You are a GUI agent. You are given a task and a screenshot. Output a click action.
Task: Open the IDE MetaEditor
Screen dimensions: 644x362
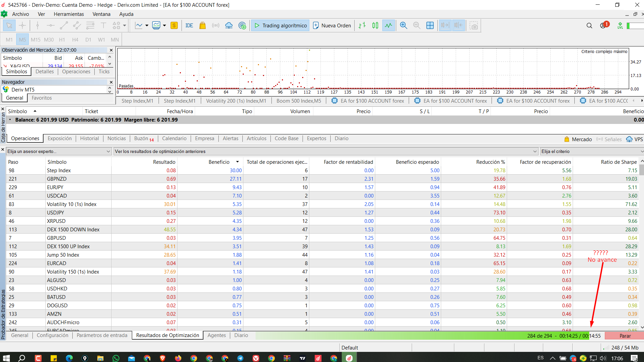click(189, 26)
